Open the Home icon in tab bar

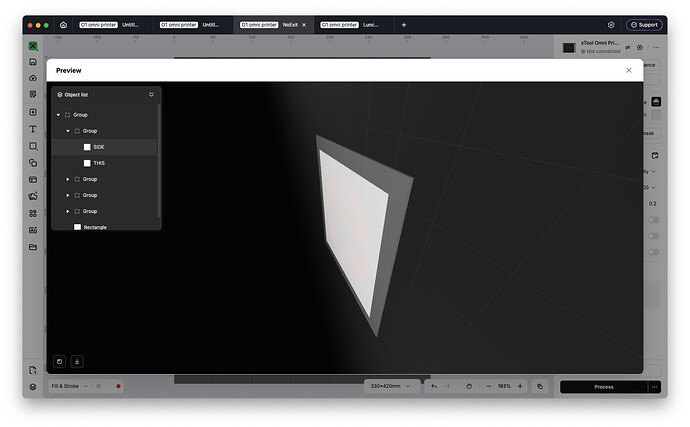pyautogui.click(x=63, y=25)
